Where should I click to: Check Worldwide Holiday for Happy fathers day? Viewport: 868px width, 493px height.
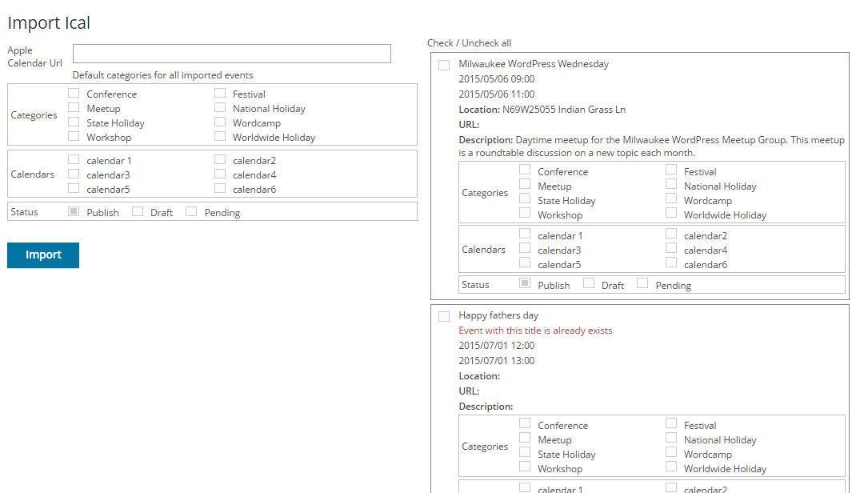point(671,467)
